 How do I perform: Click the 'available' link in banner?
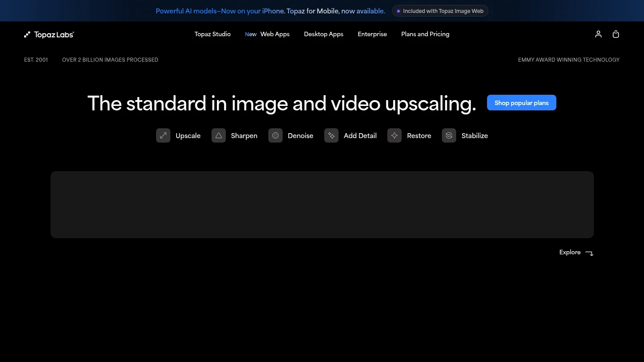pos(371,11)
